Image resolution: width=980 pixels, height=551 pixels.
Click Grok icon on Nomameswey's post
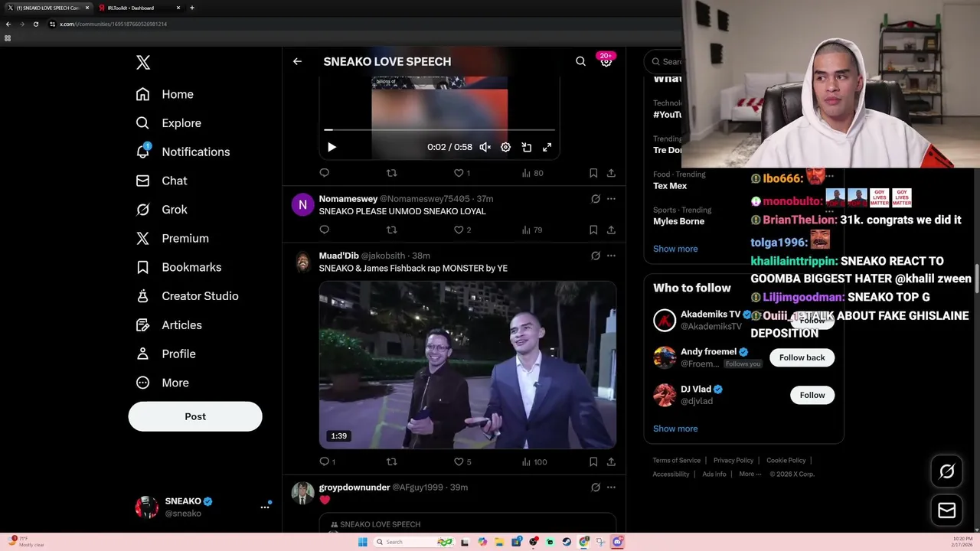click(x=595, y=199)
